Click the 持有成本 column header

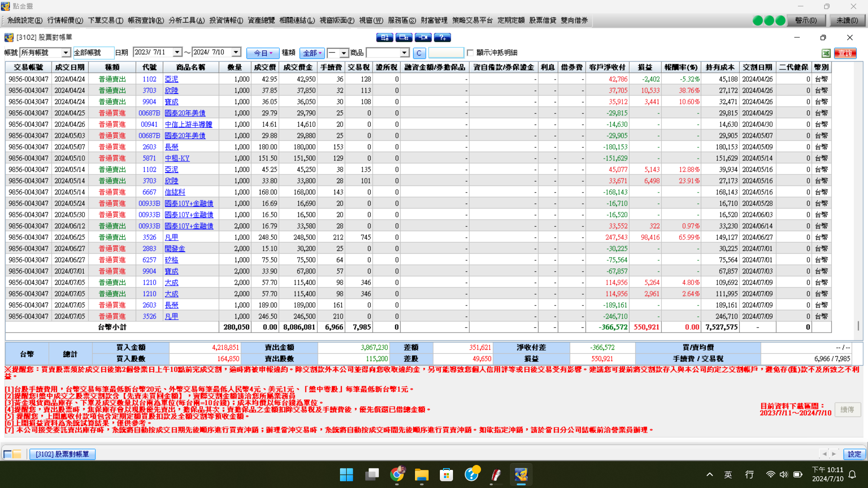pyautogui.click(x=720, y=67)
